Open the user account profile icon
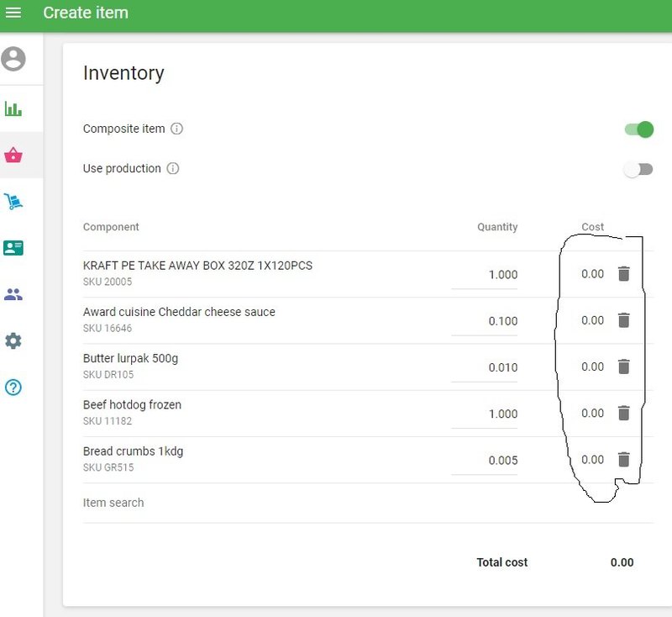Viewport: 672px width, 617px height. (13, 59)
